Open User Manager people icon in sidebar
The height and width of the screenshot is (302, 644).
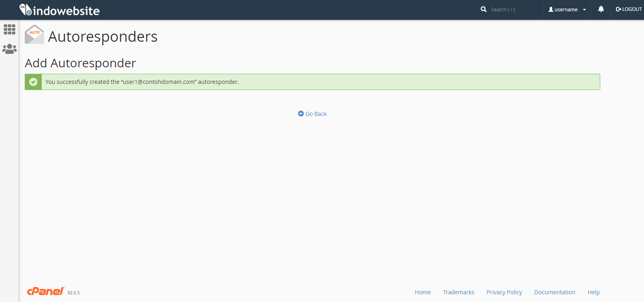coord(9,49)
